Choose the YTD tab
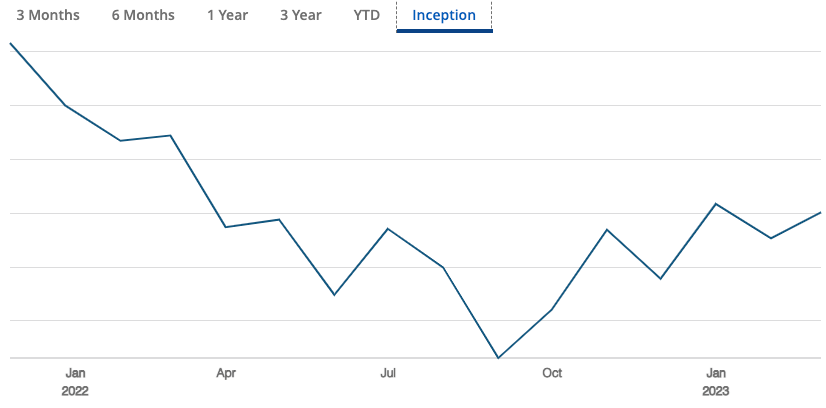This screenshot has height=408, width=826. (x=366, y=15)
